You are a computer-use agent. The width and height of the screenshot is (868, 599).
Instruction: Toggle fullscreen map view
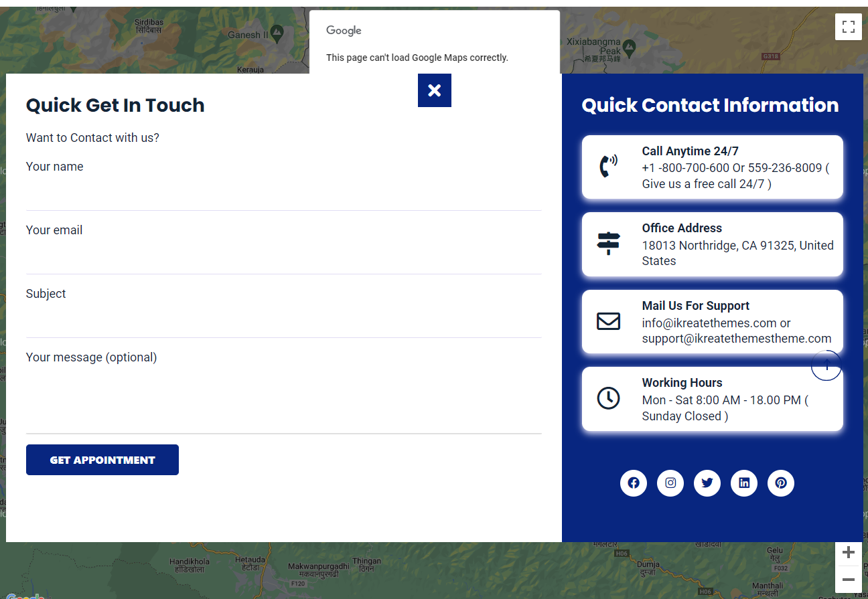(x=848, y=27)
